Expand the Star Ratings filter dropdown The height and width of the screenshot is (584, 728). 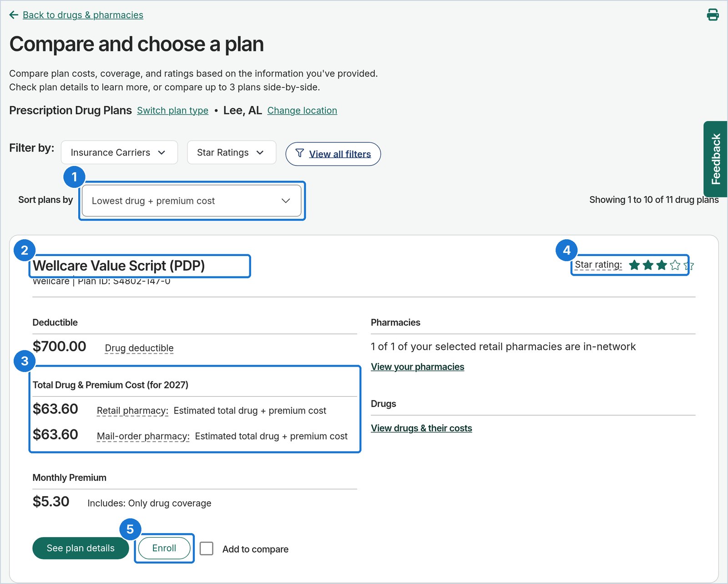232,152
